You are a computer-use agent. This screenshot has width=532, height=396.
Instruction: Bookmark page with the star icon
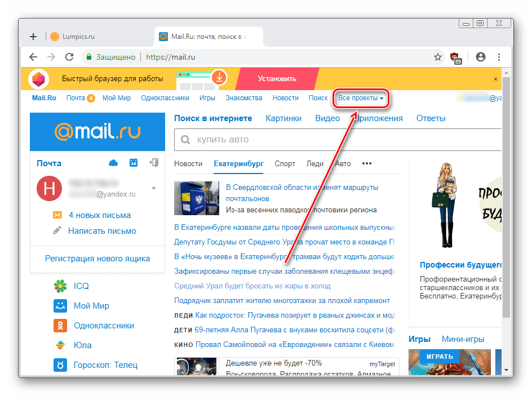tap(438, 57)
